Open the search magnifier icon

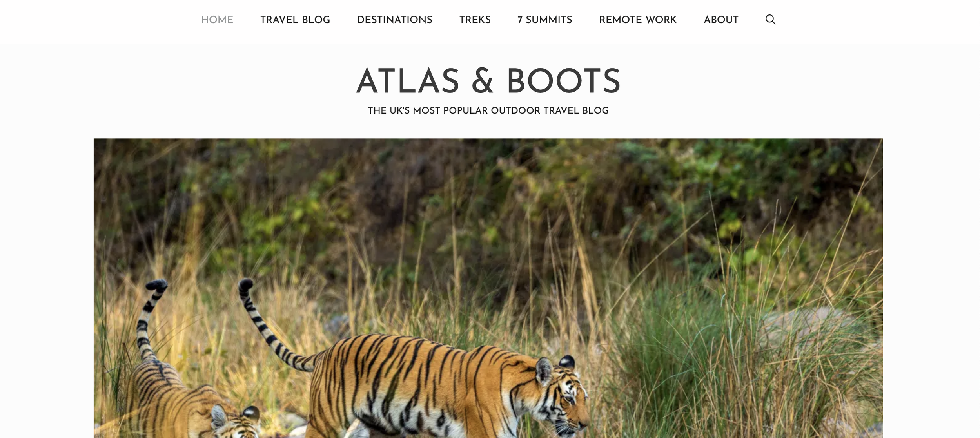(x=770, y=20)
